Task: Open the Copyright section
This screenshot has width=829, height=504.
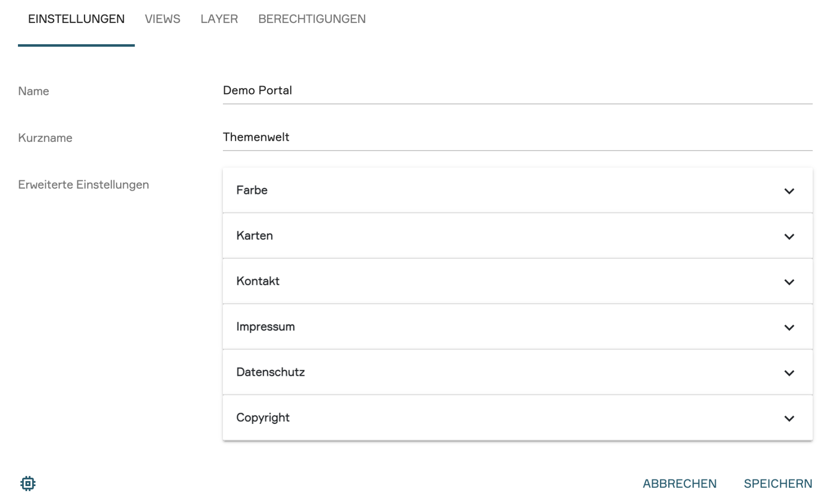Action: click(x=461, y=417)
